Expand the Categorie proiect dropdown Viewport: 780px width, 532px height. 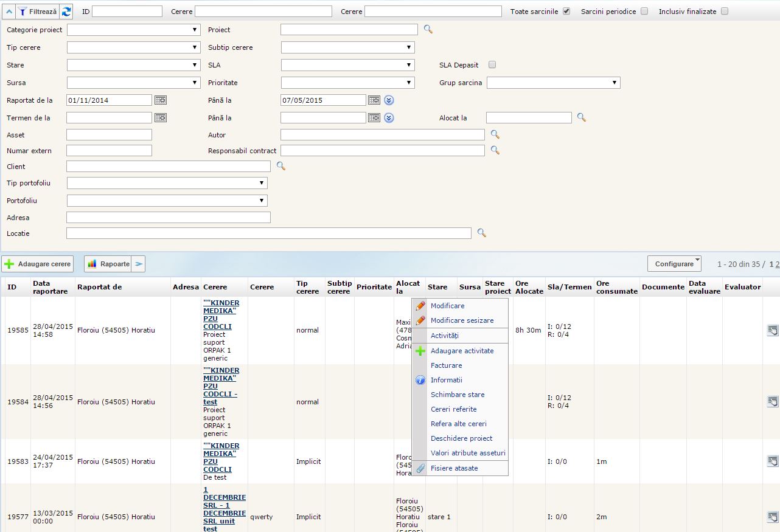133,30
